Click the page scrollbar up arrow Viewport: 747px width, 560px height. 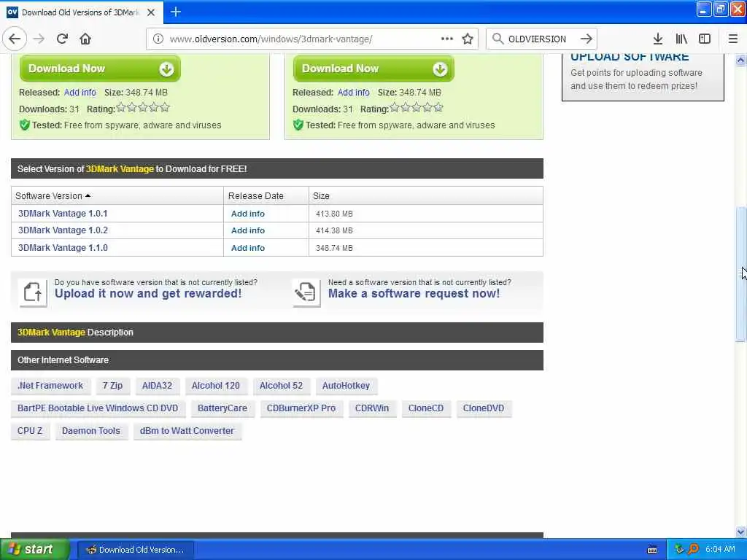click(741, 60)
